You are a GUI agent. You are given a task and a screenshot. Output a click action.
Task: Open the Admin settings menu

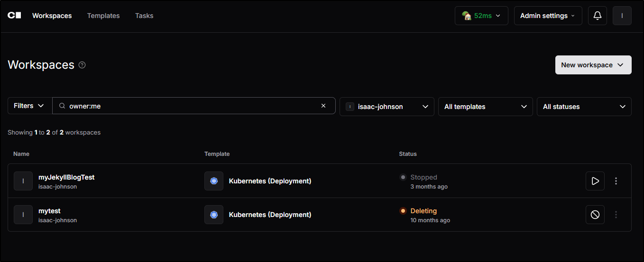[x=548, y=16]
